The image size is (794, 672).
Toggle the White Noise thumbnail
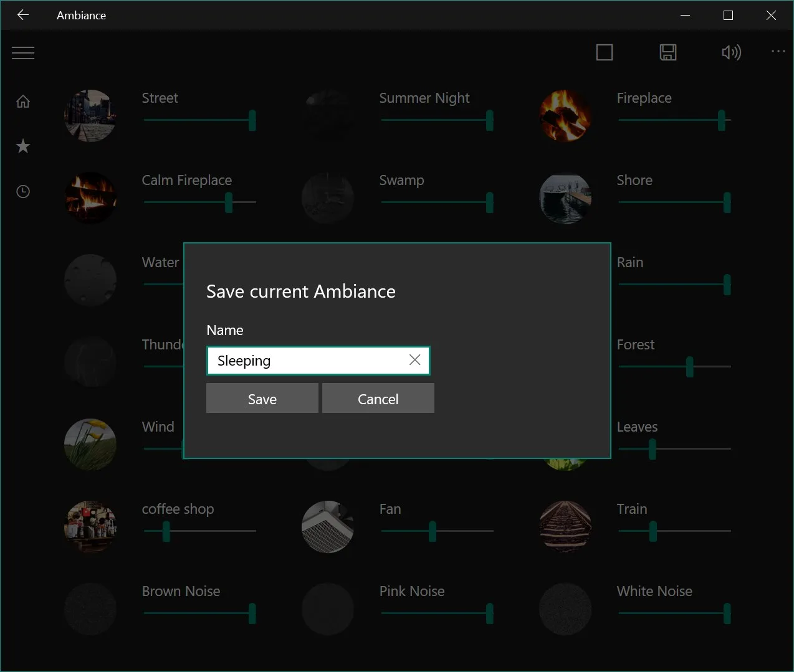565,609
